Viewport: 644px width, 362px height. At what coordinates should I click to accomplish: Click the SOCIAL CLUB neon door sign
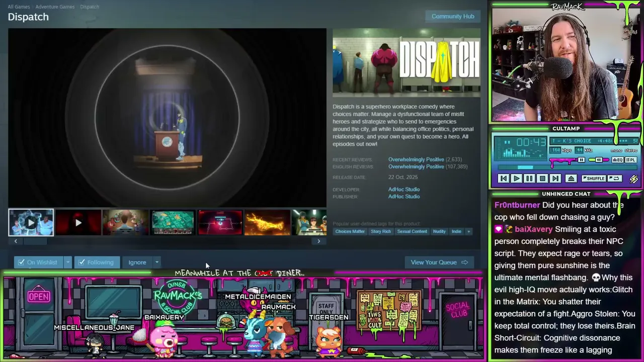pyautogui.click(x=458, y=310)
